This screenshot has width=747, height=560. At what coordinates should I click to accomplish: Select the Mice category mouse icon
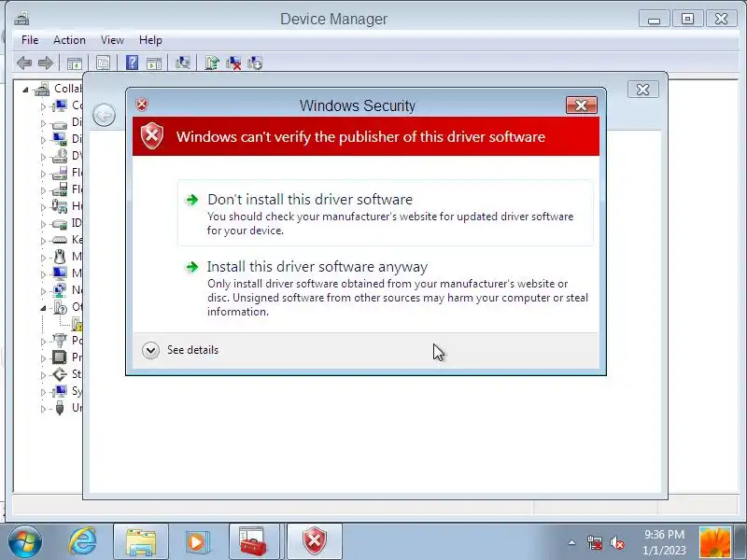(60, 257)
